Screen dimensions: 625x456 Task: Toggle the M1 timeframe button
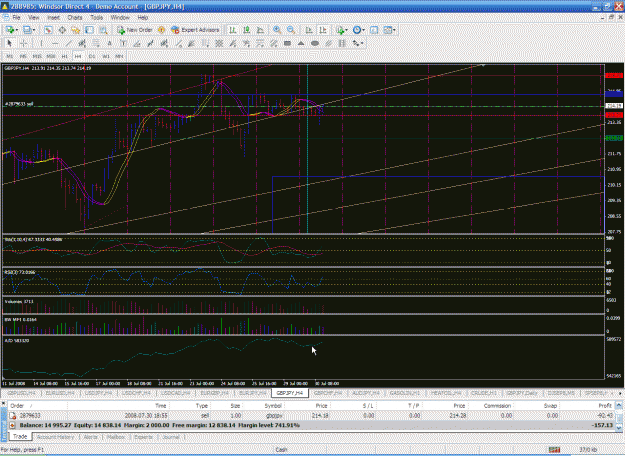pyautogui.click(x=10, y=56)
